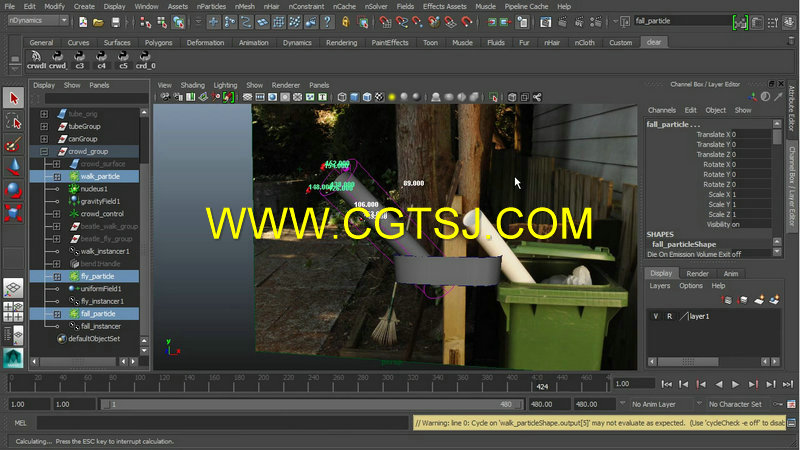The image size is (800, 450).
Task: Open the nDynamics menu set dropdown
Action: pos(38,20)
